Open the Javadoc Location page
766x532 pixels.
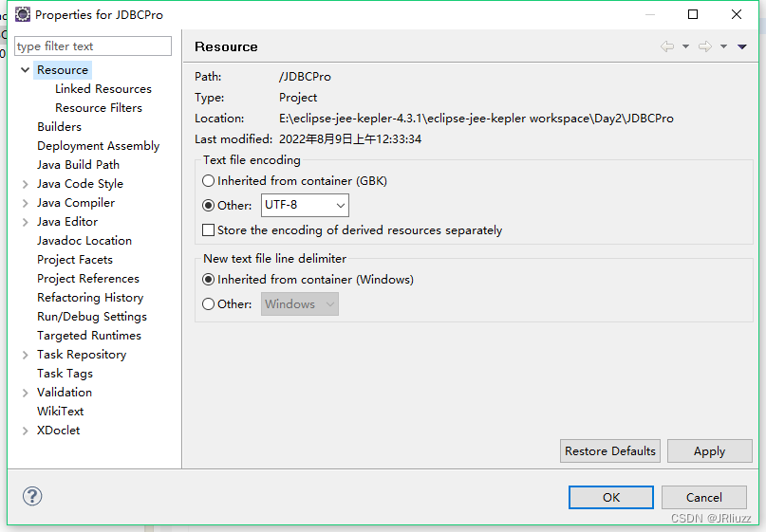[84, 241]
